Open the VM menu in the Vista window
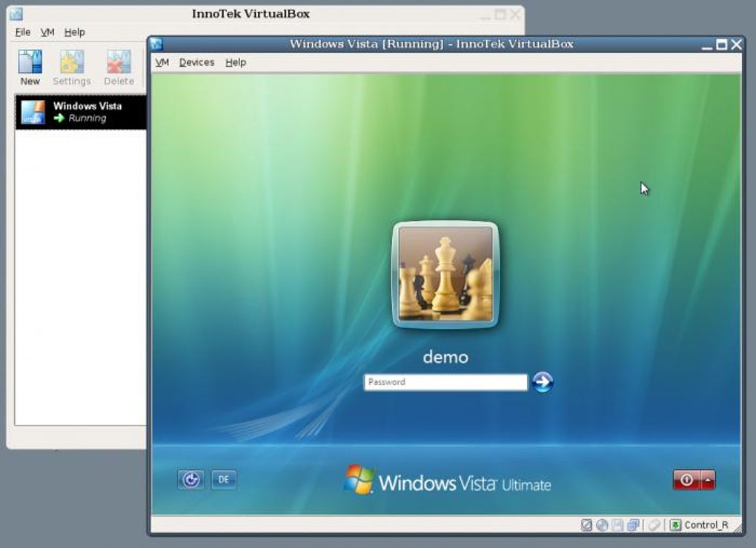The image size is (756, 548). 162,63
